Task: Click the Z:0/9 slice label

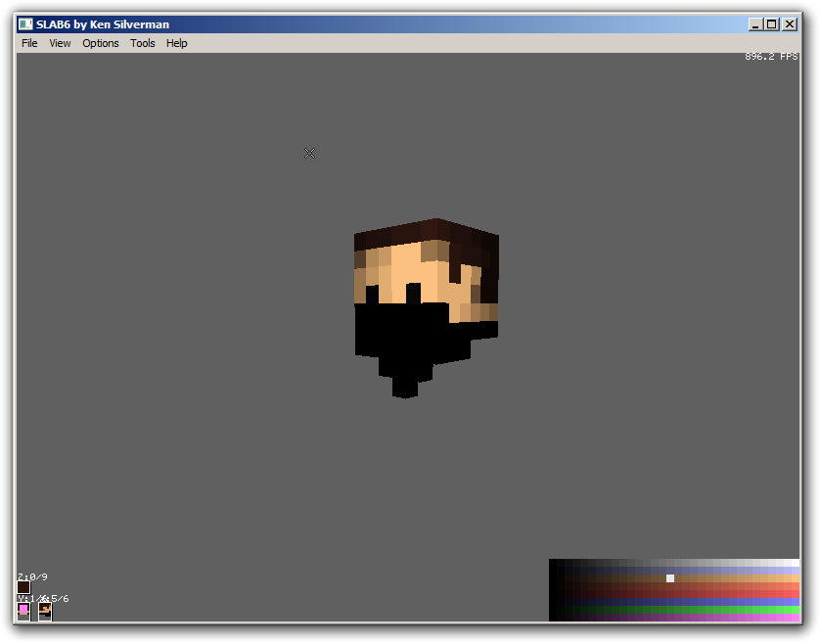Action: (x=32, y=576)
